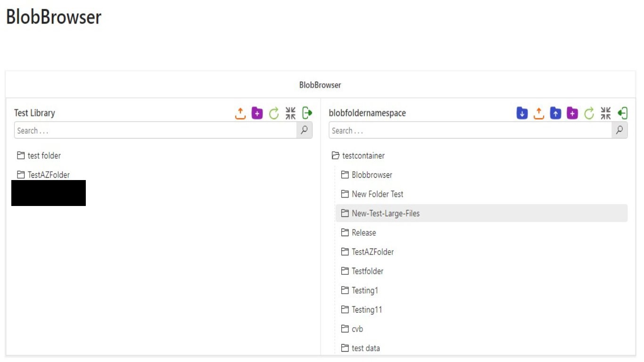Refresh the Test Library file list

274,113
